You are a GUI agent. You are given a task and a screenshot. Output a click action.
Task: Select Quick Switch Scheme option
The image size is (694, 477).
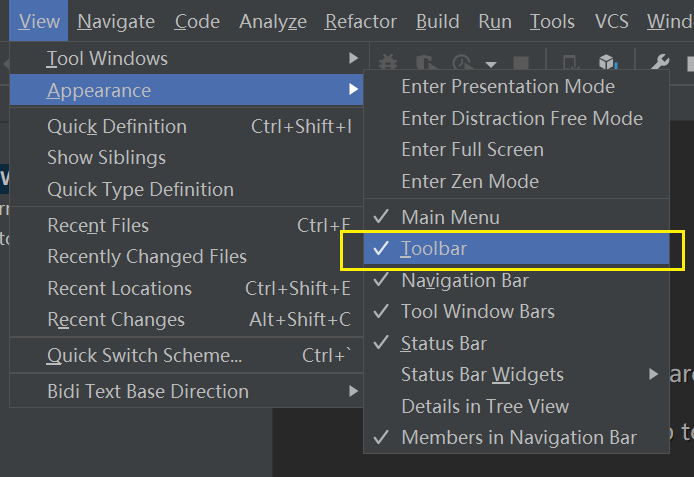click(144, 356)
